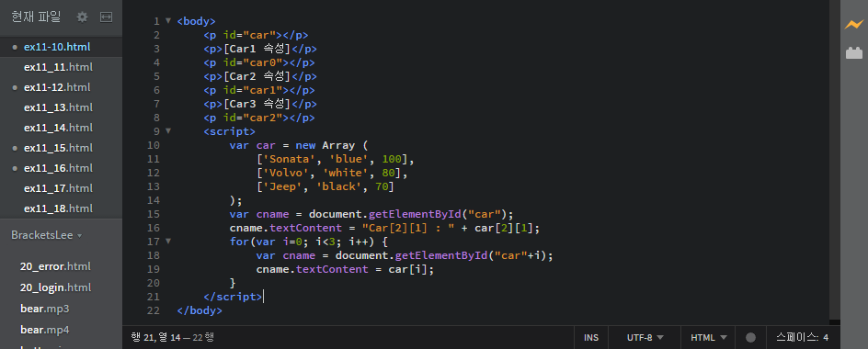This screenshot has height=349, width=868.
Task: Collapse the script tag fold arrow
Action: pyautogui.click(x=168, y=131)
